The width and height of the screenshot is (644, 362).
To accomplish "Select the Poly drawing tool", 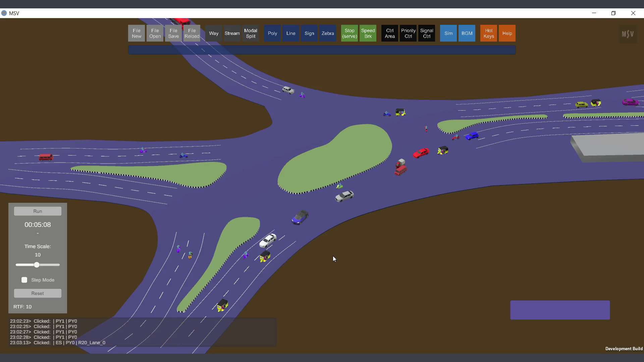I will [x=272, y=33].
